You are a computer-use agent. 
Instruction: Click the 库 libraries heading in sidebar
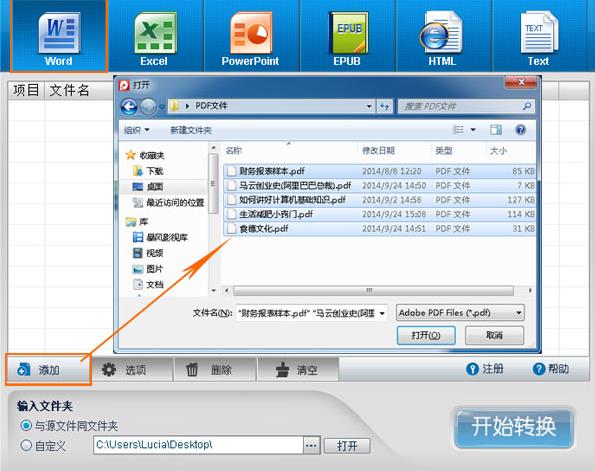[137, 222]
